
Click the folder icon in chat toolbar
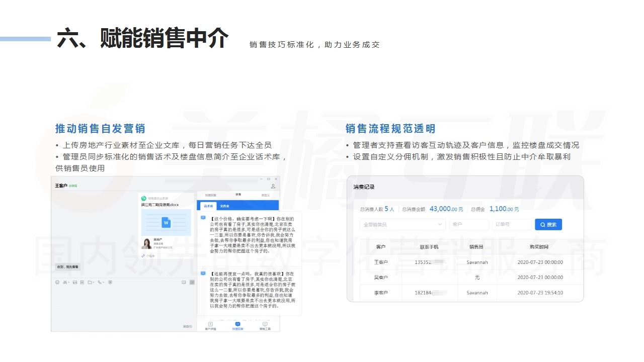tap(90, 282)
